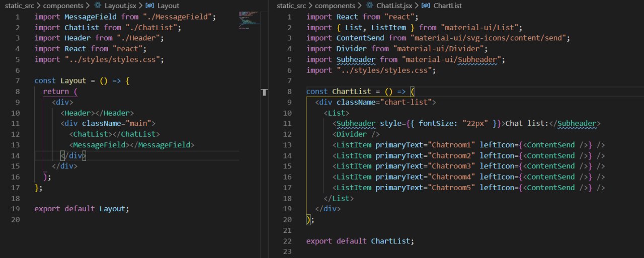Click the primaryText="Chatroom3" attribute
Image resolution: width=644 pixels, height=258 pixels.
tap(425, 166)
